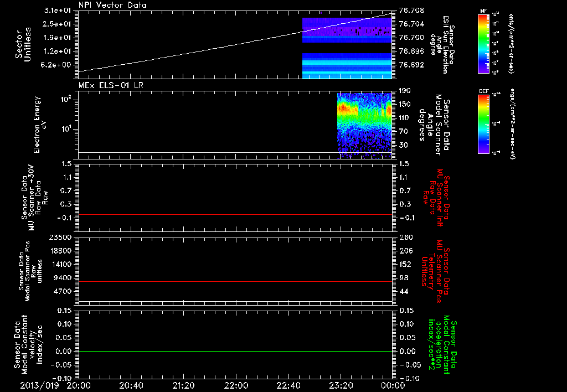The image size is (567, 392).
Task: Click the "Sector Unitless" axis label
Action: coord(23,44)
